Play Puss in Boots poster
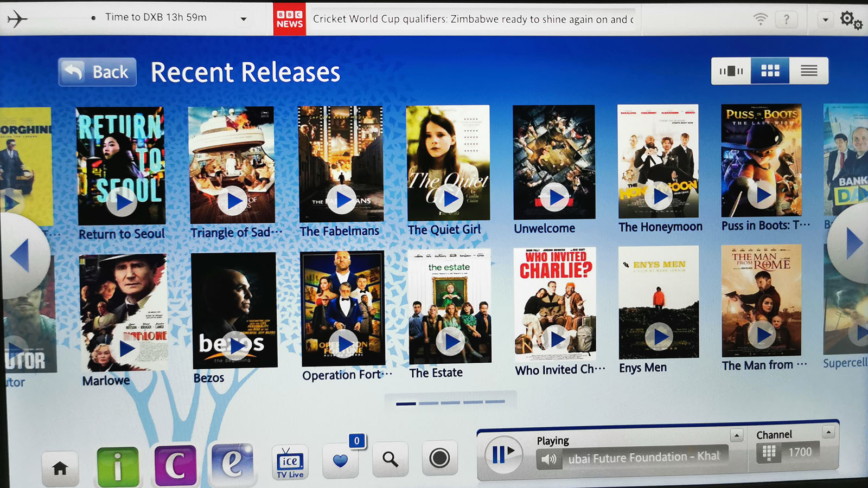The image size is (868, 488). (761, 160)
